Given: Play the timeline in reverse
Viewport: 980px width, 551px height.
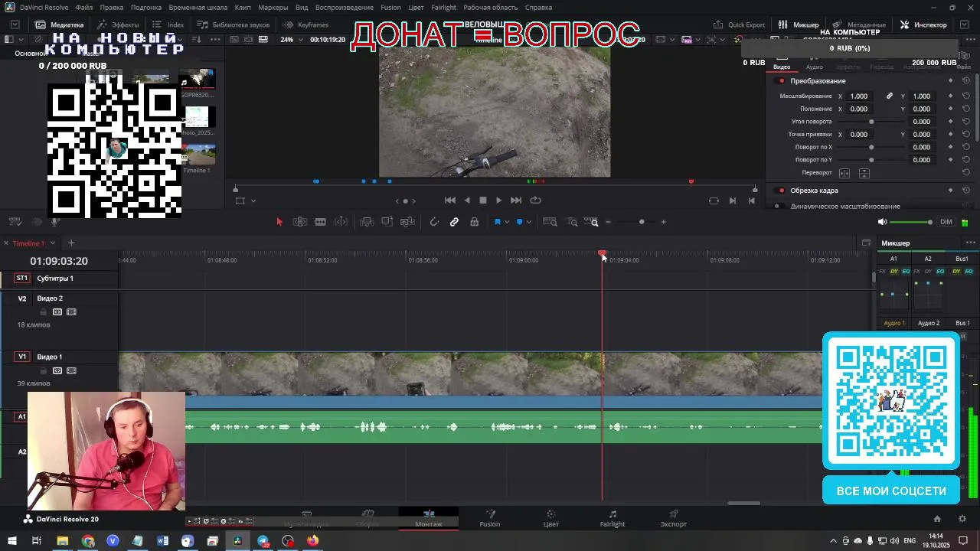Looking at the screenshot, I should [x=467, y=201].
